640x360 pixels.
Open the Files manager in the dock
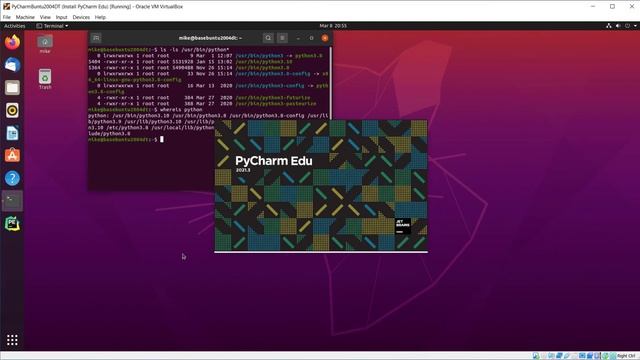point(12,88)
